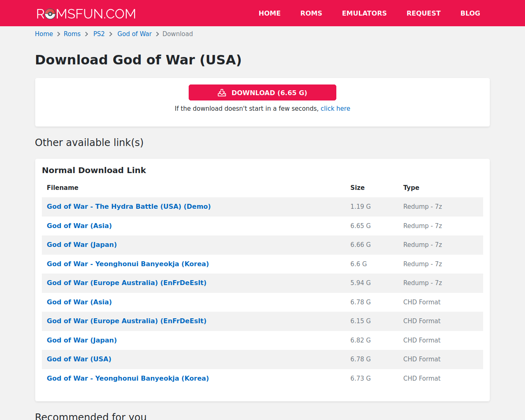Viewport: 525px width, 420px height.
Task: Select the 1.19 G size cell
Action: point(361,207)
